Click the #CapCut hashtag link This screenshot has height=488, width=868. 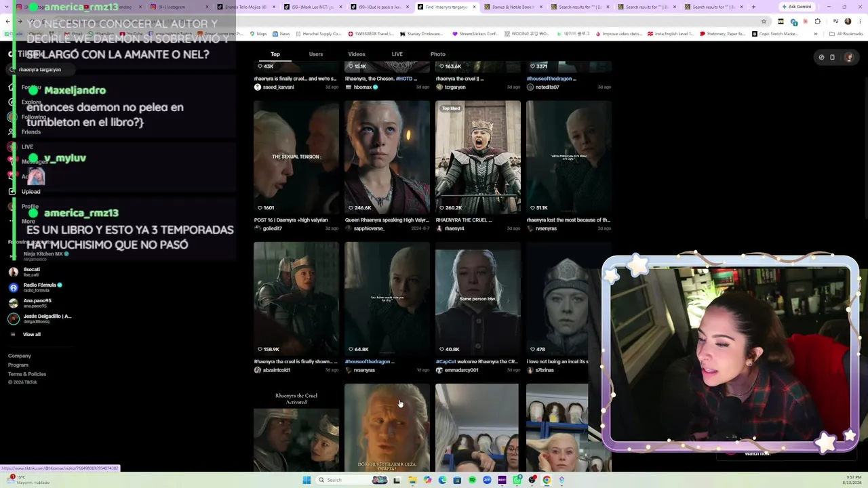pos(446,362)
